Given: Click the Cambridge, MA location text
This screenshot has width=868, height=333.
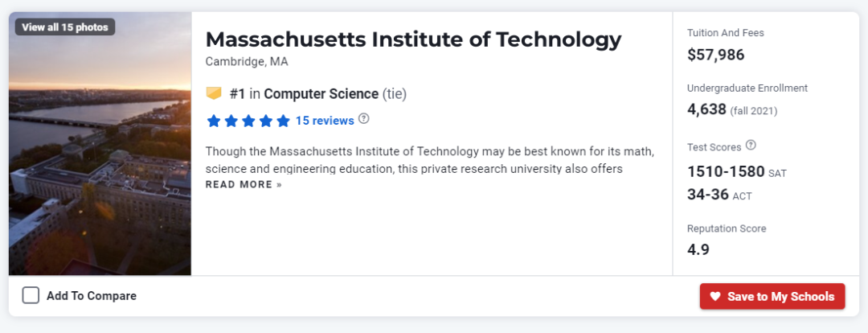Looking at the screenshot, I should (x=247, y=61).
